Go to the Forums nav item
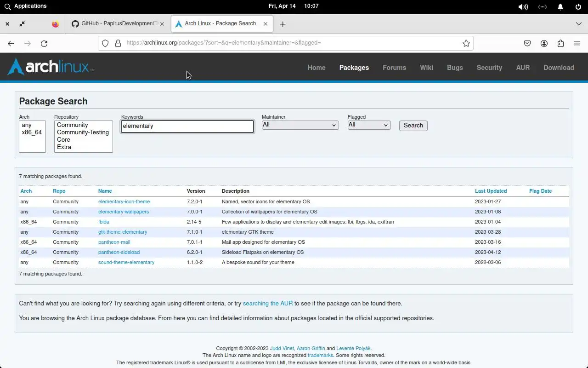Image resolution: width=588 pixels, height=368 pixels. (394, 68)
